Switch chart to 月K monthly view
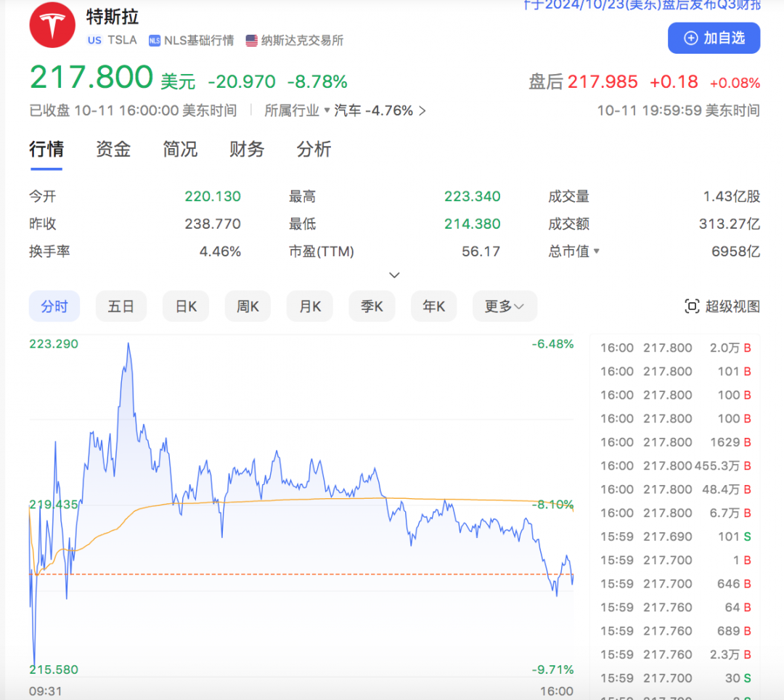The image size is (784, 700). 310,306
